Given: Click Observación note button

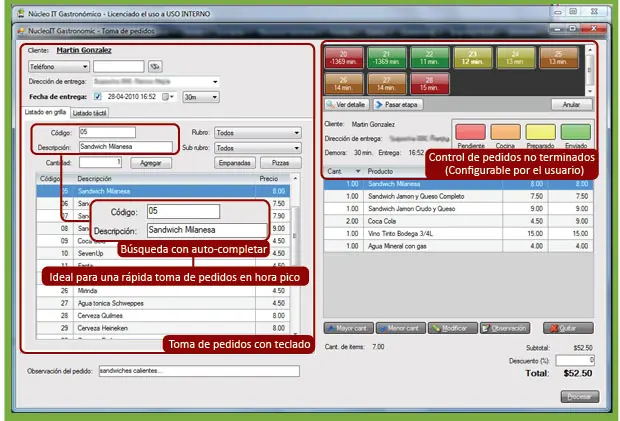Looking at the screenshot, I should 505,328.
